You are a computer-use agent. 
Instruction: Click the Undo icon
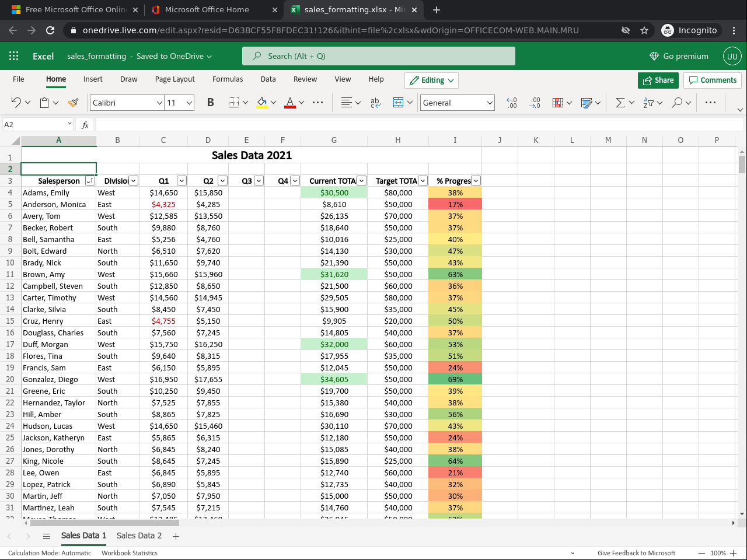coord(16,103)
